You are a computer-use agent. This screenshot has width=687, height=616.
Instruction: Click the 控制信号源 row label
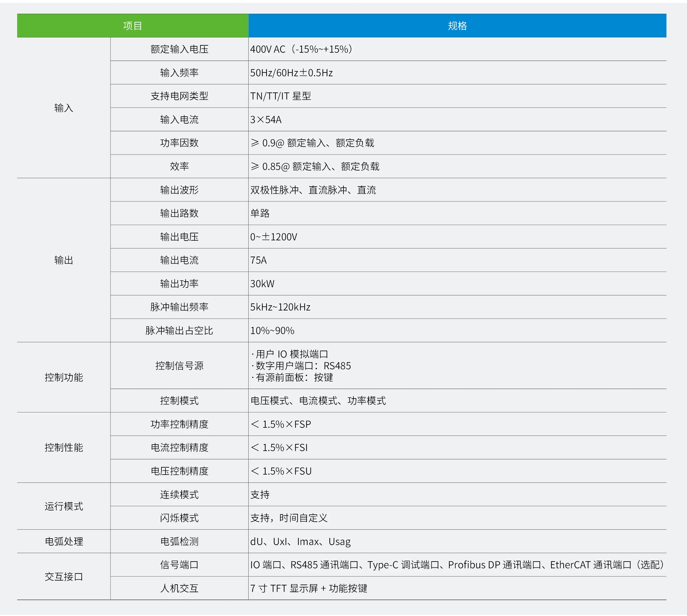179,365
